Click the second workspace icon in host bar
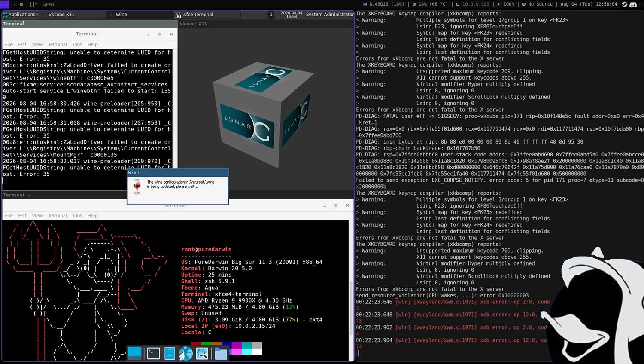Viewport: 644px width, 364px height. pos(12,4)
